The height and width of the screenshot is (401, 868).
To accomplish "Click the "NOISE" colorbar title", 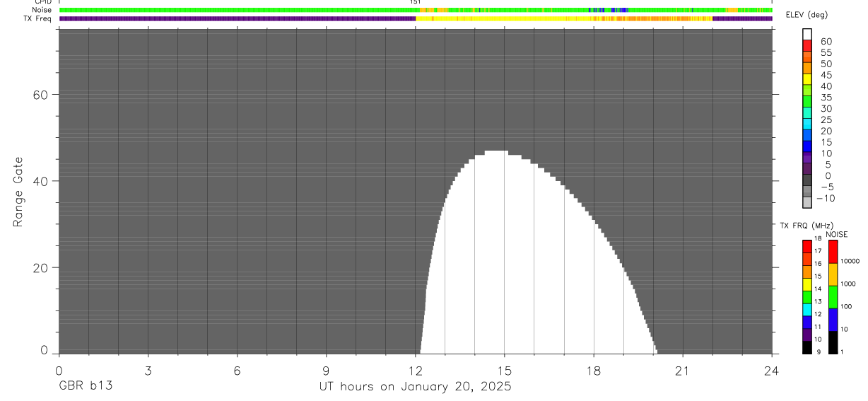I will (x=837, y=234).
